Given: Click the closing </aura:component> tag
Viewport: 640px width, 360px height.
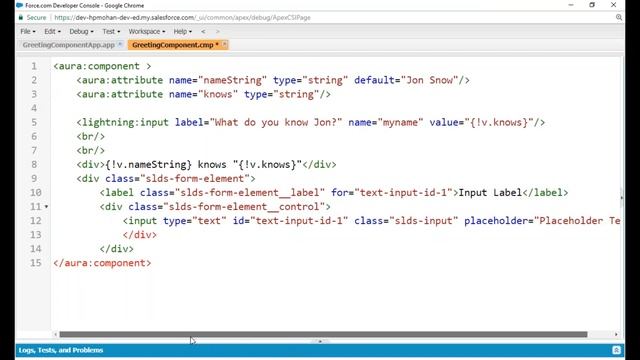Looking at the screenshot, I should [x=102, y=263].
